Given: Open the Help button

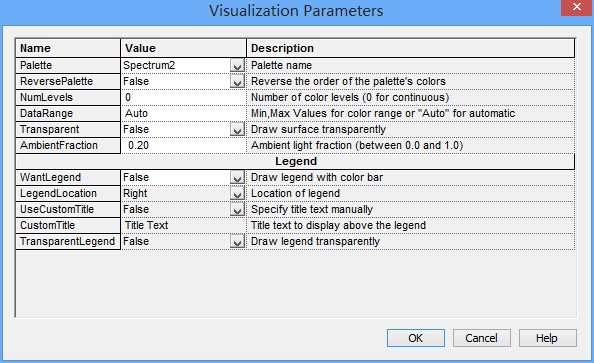Looking at the screenshot, I should [x=547, y=338].
